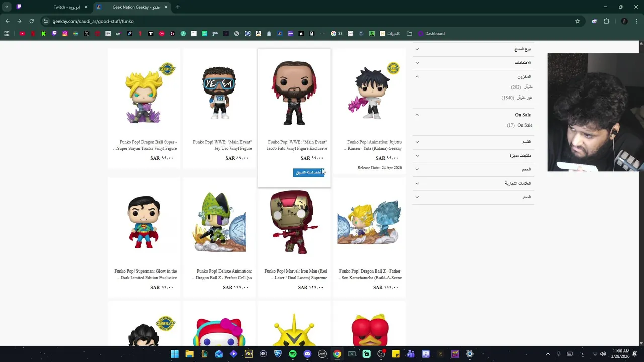Open Jacob Fatu Vinyl Figure Exclusive title
Image resolution: width=644 pixels, height=362 pixels.
pyautogui.click(x=297, y=145)
